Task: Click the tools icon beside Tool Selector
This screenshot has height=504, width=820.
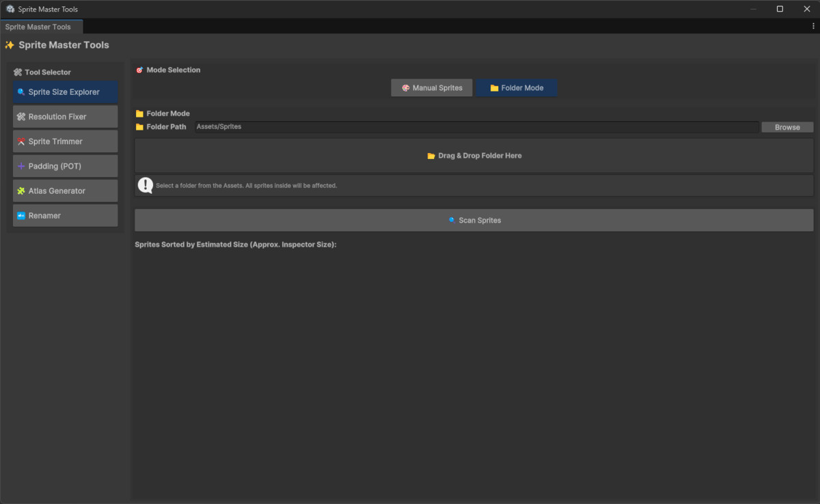Action: click(18, 72)
